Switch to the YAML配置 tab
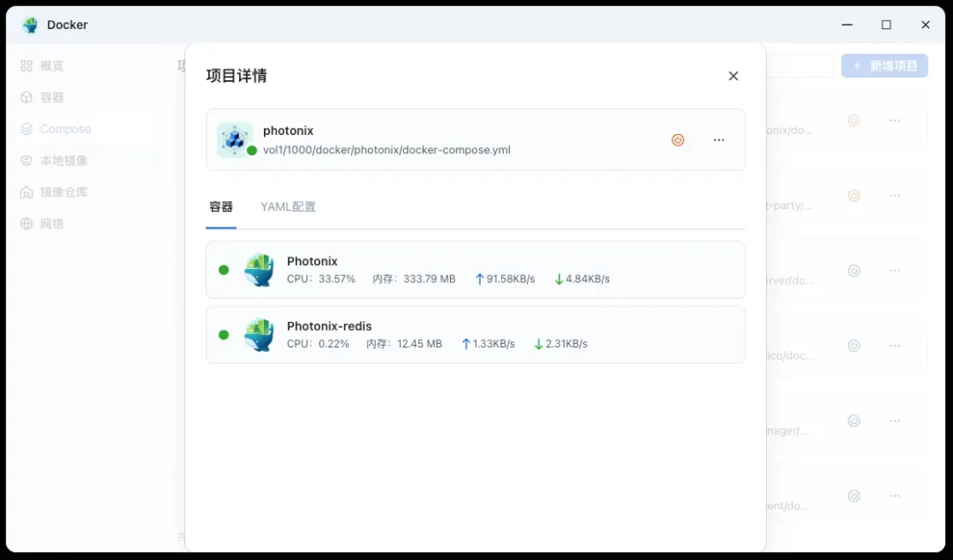 pos(288,207)
